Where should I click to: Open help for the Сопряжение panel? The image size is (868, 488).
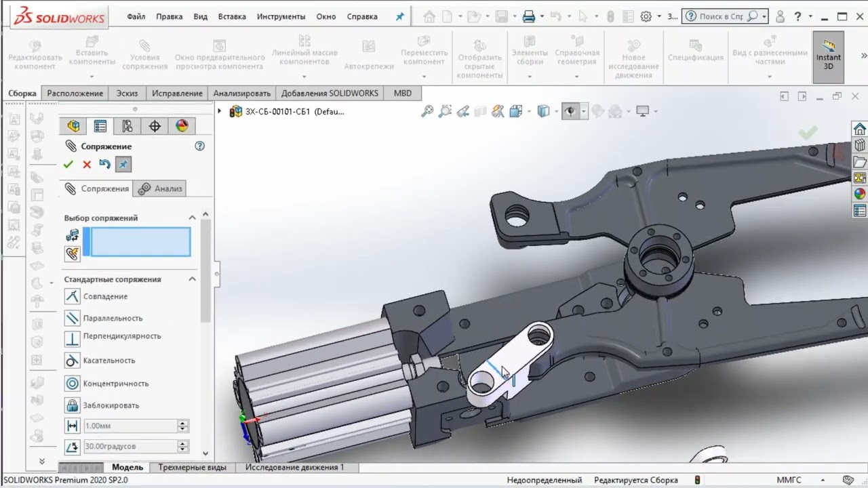pos(199,146)
